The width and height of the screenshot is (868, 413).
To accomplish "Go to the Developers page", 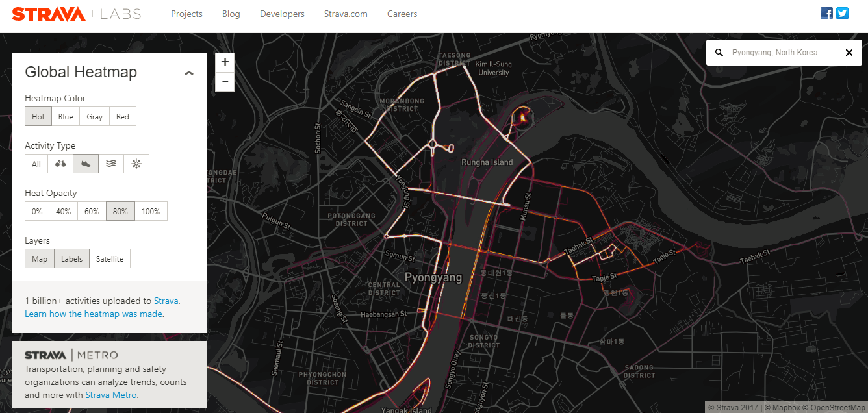I will (282, 14).
